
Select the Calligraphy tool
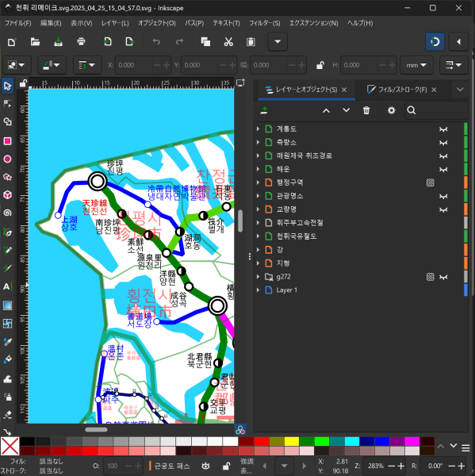7,268
